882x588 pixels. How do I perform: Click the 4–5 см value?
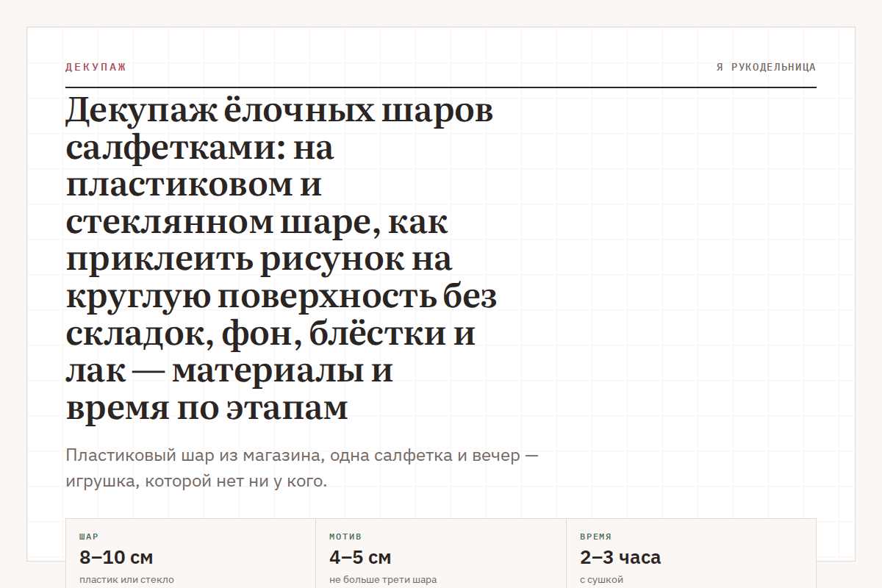[x=360, y=557]
